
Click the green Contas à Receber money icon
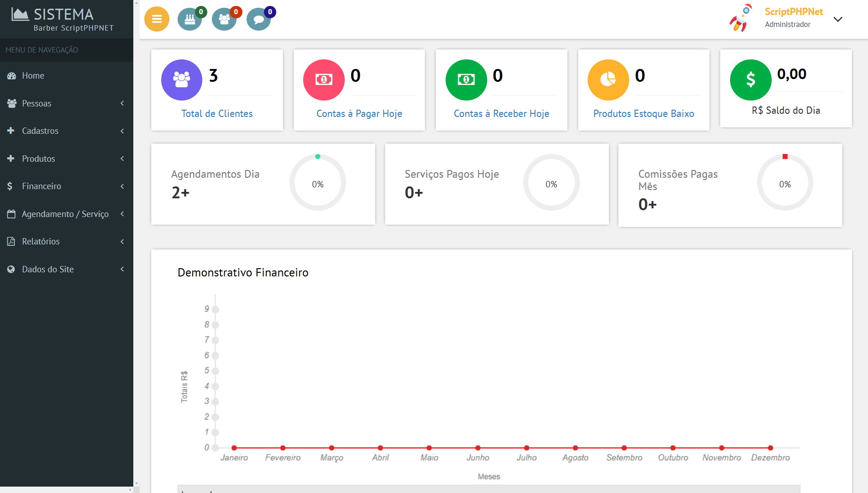tap(466, 80)
